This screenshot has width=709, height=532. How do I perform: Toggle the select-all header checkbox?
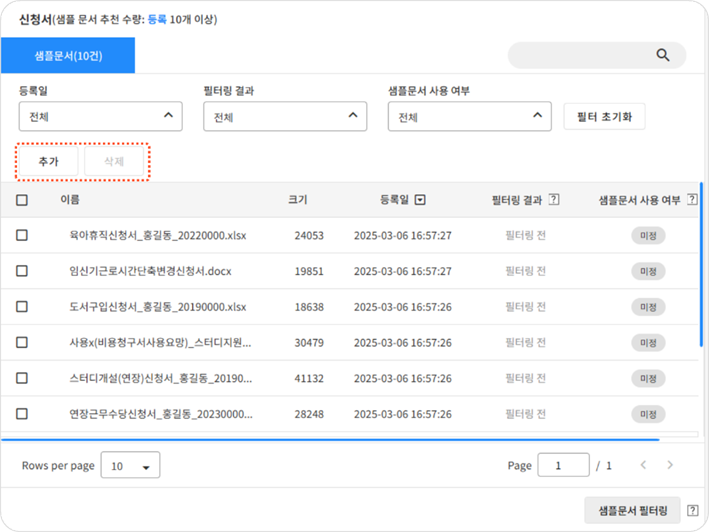pyautogui.click(x=22, y=200)
